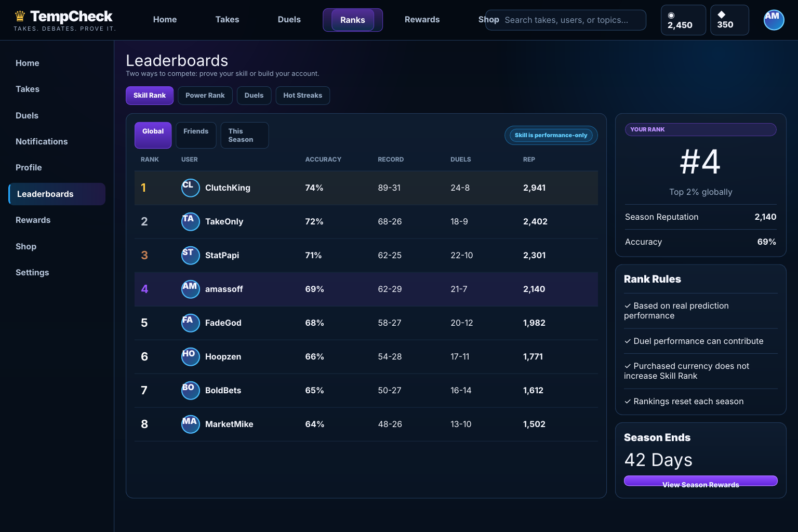The image size is (798, 532).
Task: Open MarketMike's username
Action: pos(229,424)
